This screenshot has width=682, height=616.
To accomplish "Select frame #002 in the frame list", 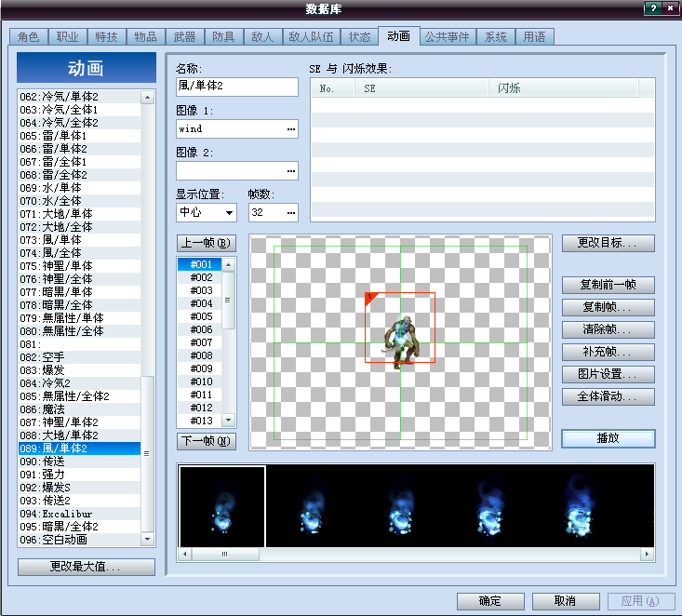I will (x=200, y=277).
